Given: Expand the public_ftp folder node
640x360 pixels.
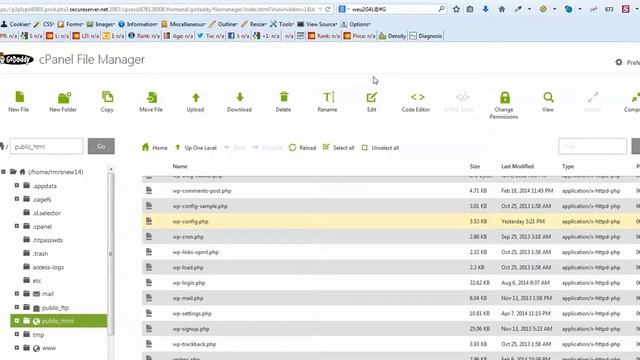Looking at the screenshot, I should point(17,307).
